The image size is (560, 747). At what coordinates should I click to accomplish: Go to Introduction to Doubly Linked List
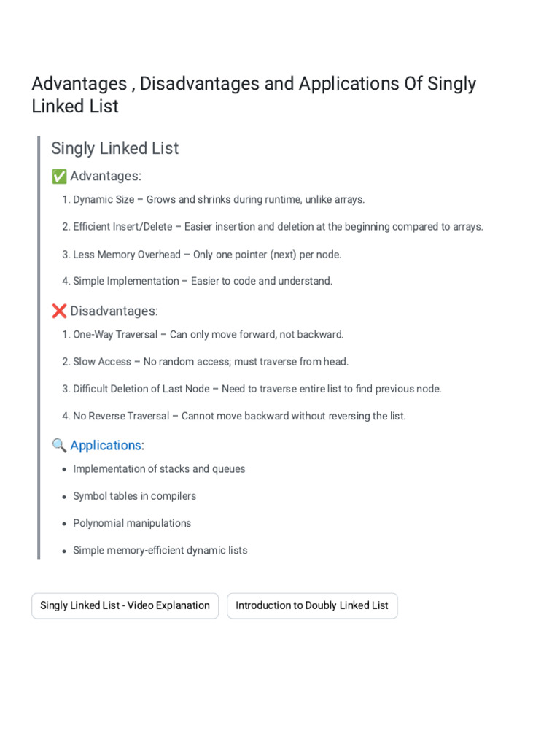pyautogui.click(x=312, y=605)
